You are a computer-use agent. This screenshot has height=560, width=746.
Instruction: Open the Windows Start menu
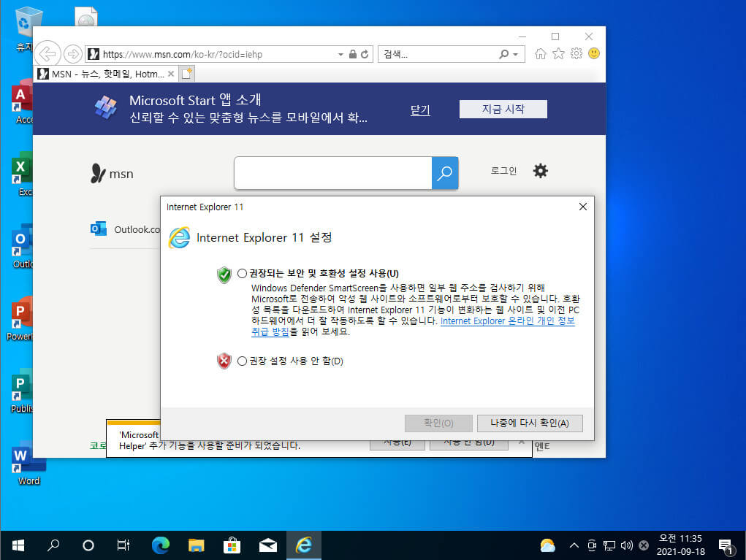tap(18, 545)
